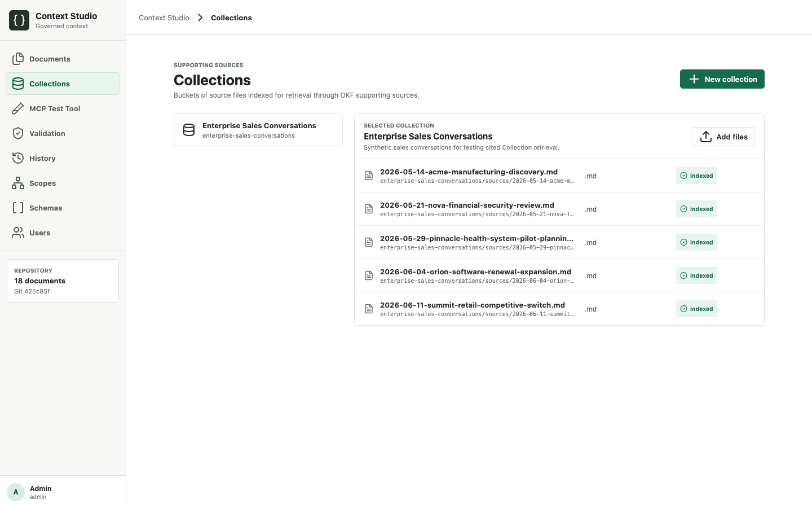Viewport: 812px width, 508px height.
Task: Click the Collections database icon in sidebar
Action: click(18, 84)
